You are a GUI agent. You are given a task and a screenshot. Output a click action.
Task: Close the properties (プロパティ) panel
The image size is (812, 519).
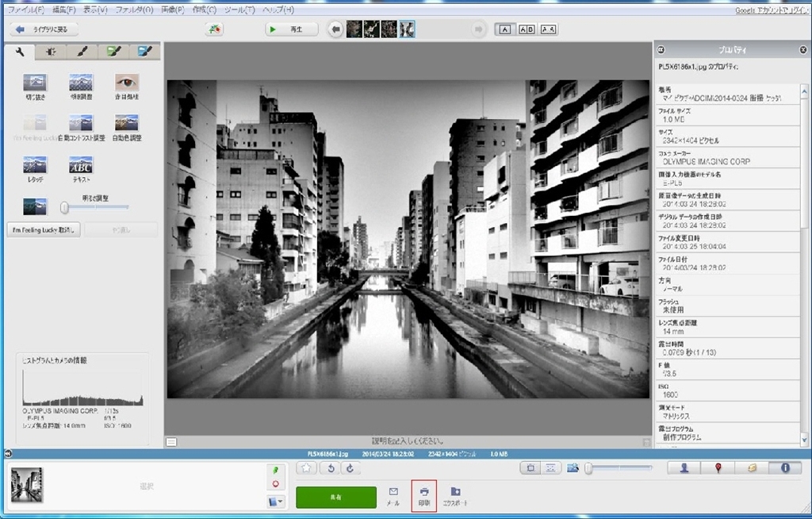click(x=803, y=50)
